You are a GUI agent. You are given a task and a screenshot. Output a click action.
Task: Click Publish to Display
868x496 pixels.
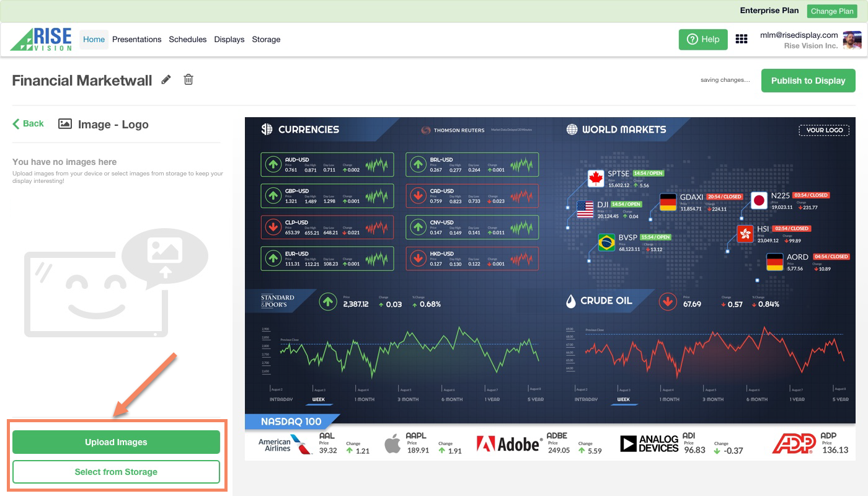[808, 81]
